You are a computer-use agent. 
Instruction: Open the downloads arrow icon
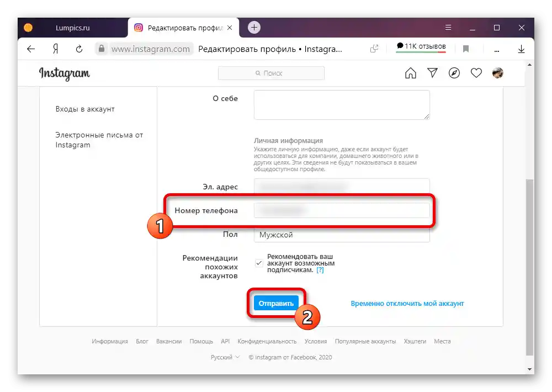tap(521, 49)
